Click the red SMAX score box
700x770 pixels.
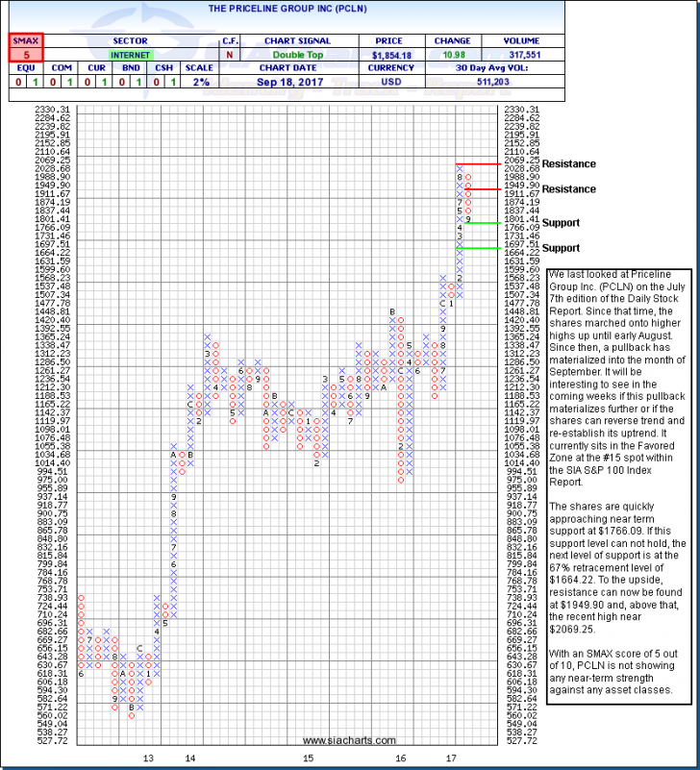(19, 50)
